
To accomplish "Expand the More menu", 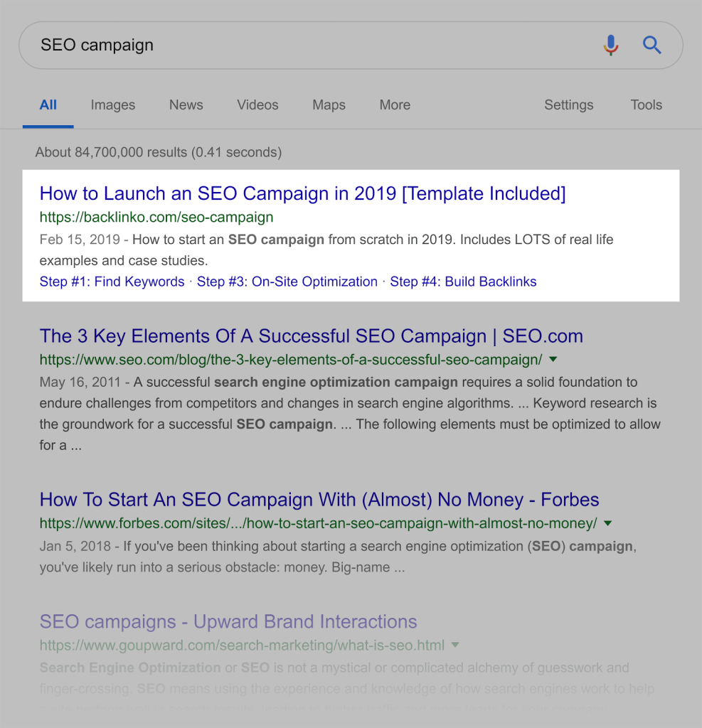I will click(395, 105).
